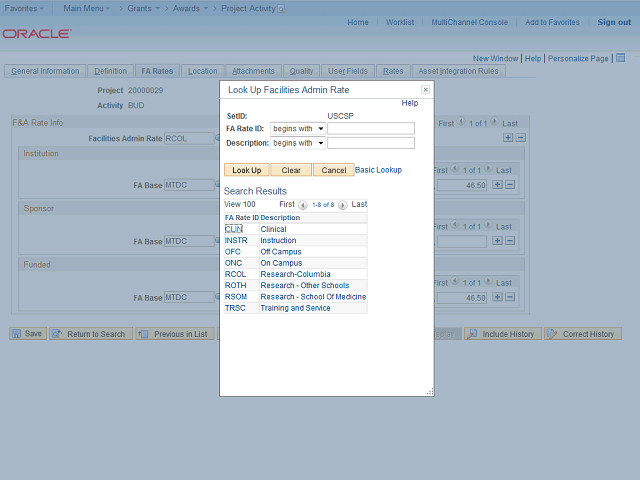
Task: Open the Main Menu dropdown
Action: [x=87, y=8]
